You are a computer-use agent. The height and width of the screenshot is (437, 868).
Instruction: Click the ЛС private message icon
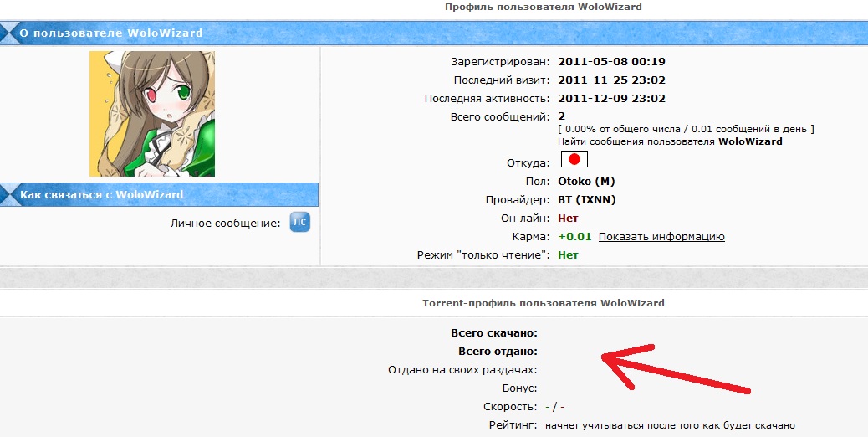(299, 223)
